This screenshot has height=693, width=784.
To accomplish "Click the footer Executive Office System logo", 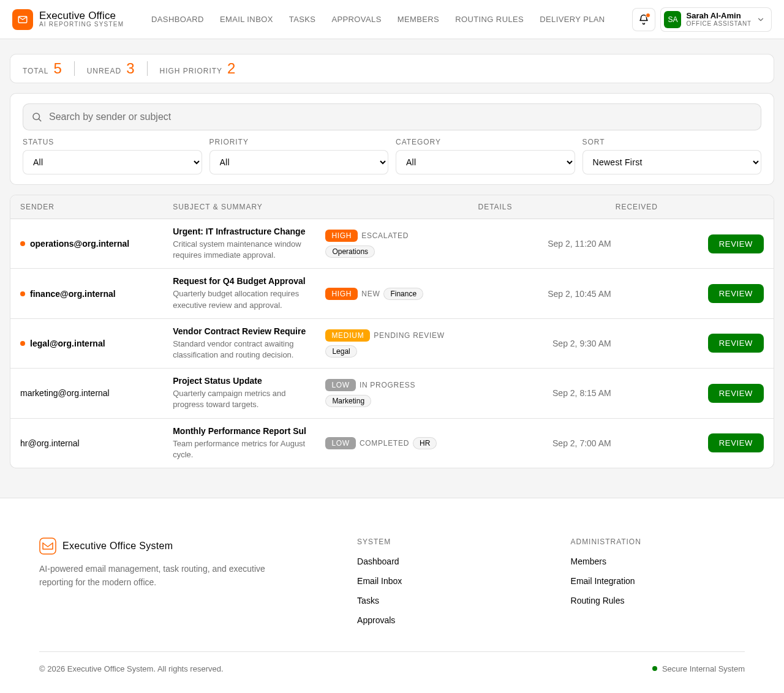I will 48,546.
